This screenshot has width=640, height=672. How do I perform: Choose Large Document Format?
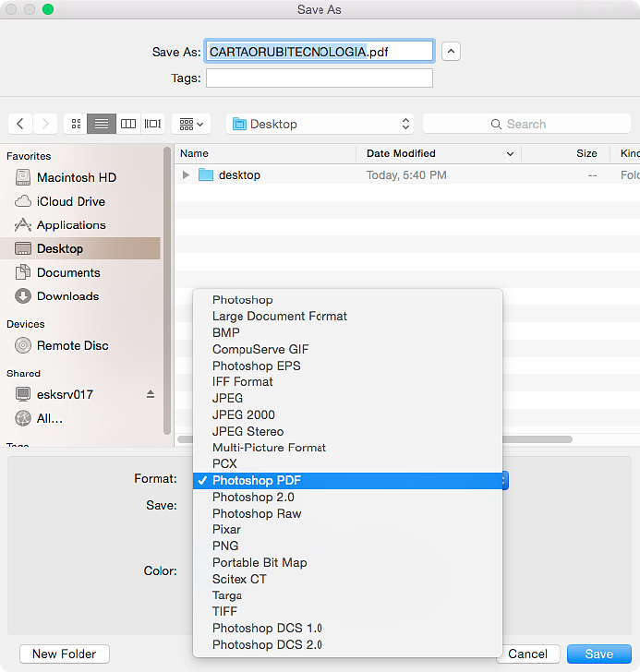coord(347,317)
